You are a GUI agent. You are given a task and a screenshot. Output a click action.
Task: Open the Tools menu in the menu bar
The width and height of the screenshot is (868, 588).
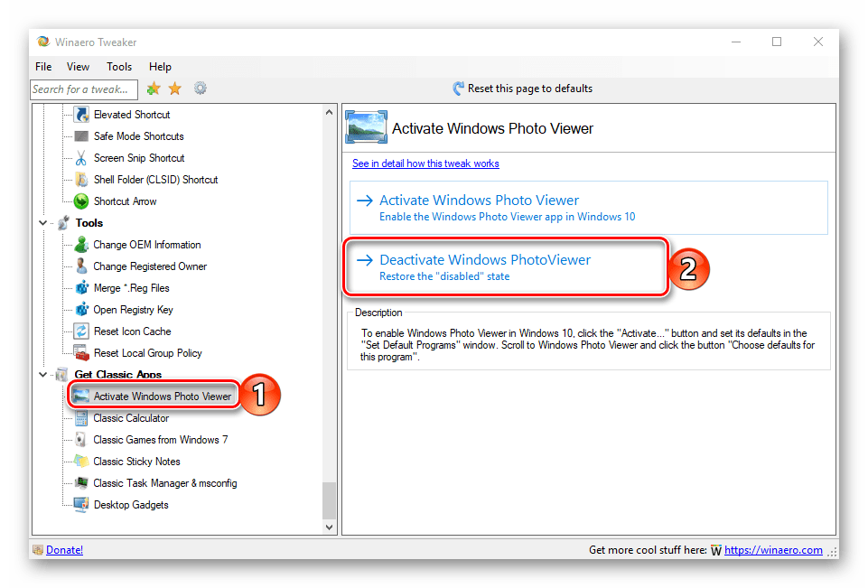click(119, 67)
